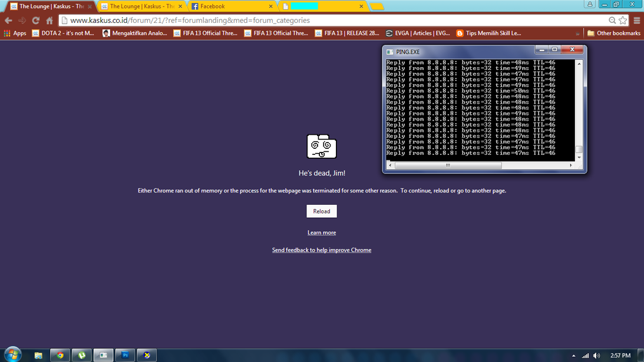Image resolution: width=644 pixels, height=362 pixels.
Task: Click the dead tab folder face icon
Action: pos(322,146)
